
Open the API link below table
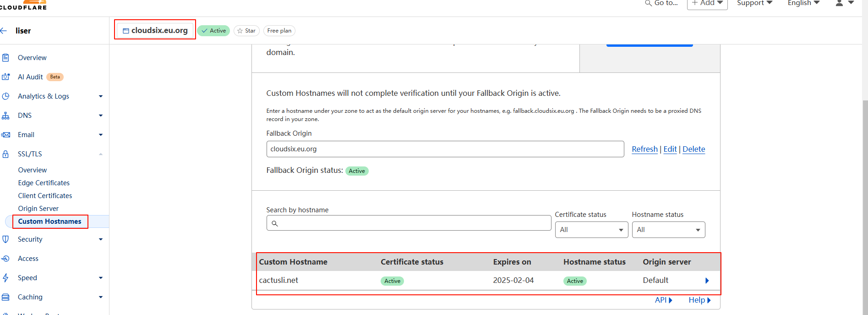(664, 300)
